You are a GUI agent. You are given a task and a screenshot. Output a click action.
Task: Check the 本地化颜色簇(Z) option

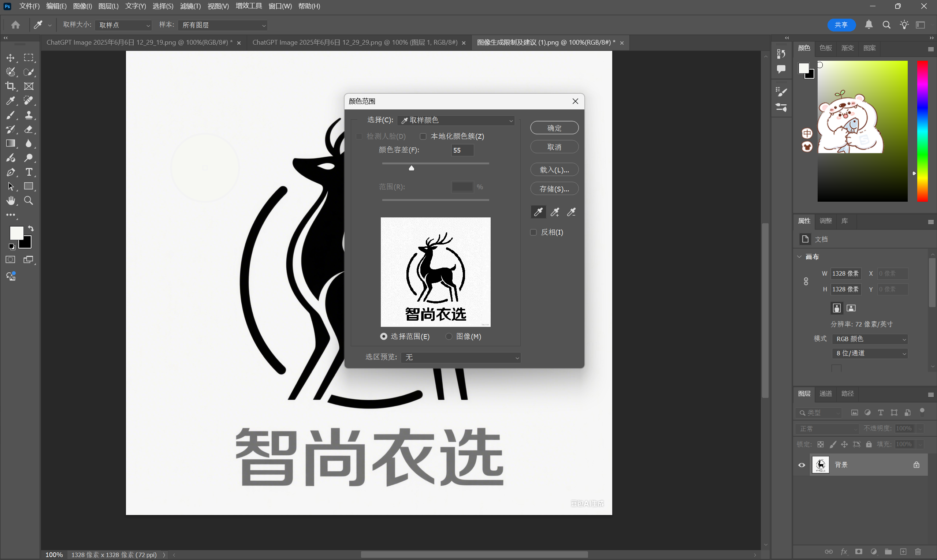pyautogui.click(x=423, y=136)
